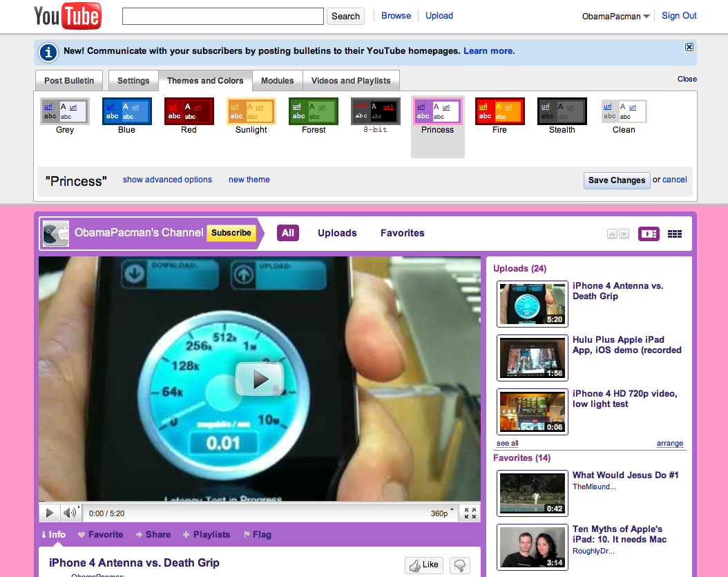The width and height of the screenshot is (728, 577).
Task: Go to the Browse page
Action: 396,15
